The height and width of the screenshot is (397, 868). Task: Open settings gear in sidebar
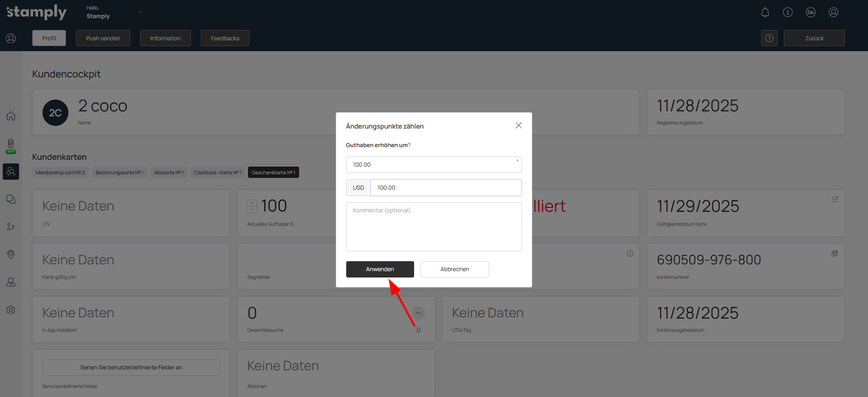[11, 310]
